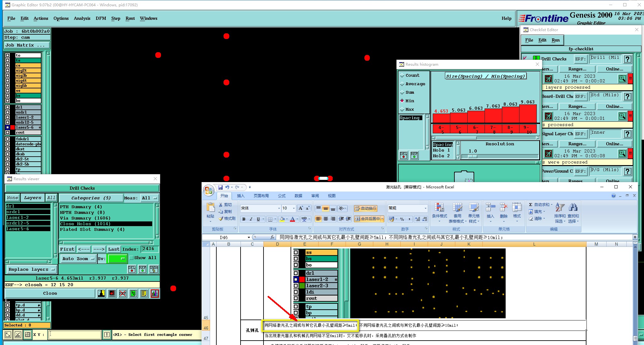
Task: Click the Job Matrix button
Action: 26,45
